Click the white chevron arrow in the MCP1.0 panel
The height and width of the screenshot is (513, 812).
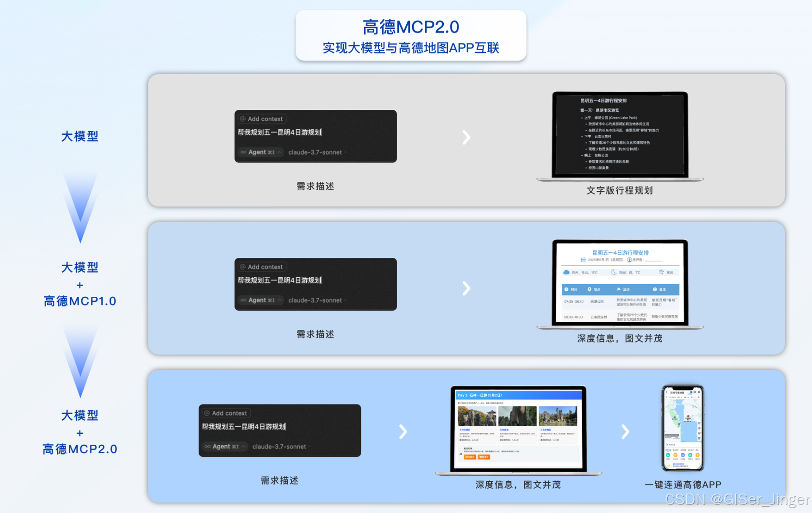[466, 288]
